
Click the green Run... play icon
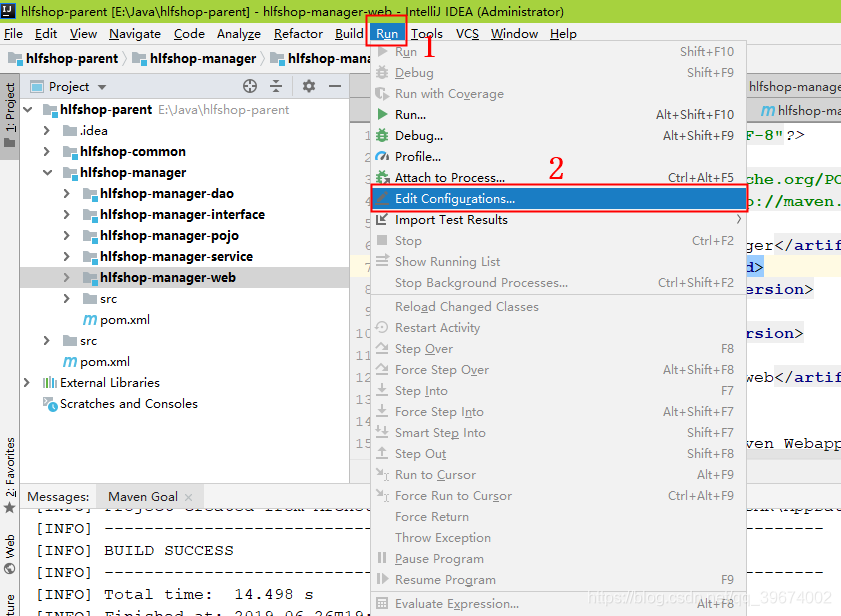pos(382,114)
